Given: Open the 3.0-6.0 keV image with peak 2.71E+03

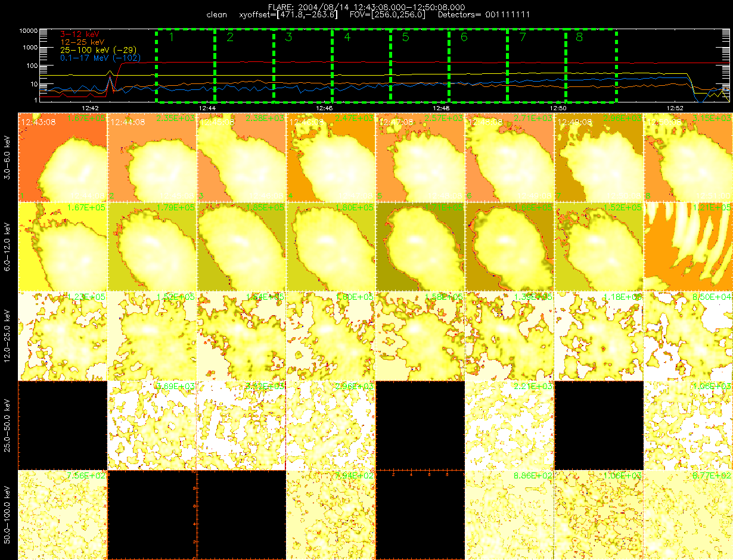Looking at the screenshot, I should tap(510, 157).
